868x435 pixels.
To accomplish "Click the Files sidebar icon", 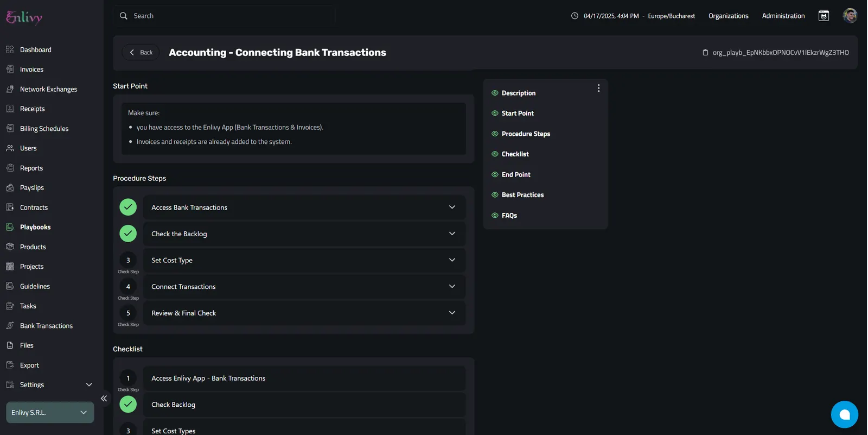I will pyautogui.click(x=10, y=345).
